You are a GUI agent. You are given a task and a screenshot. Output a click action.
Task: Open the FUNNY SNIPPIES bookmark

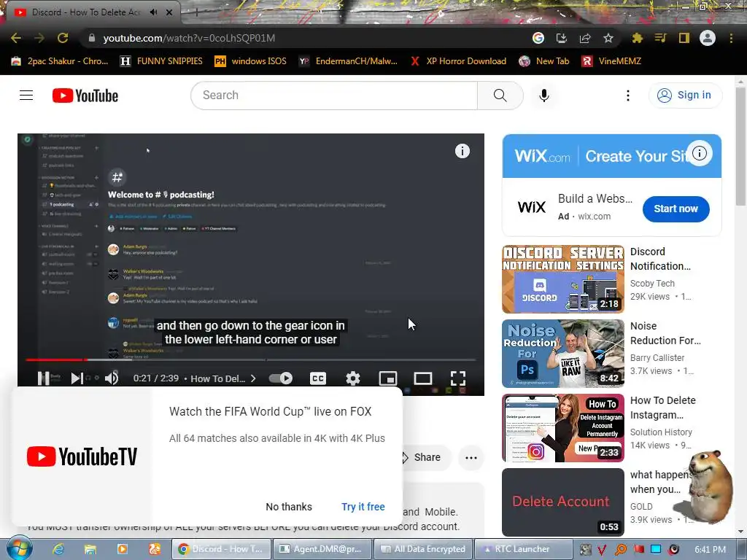[x=161, y=61]
